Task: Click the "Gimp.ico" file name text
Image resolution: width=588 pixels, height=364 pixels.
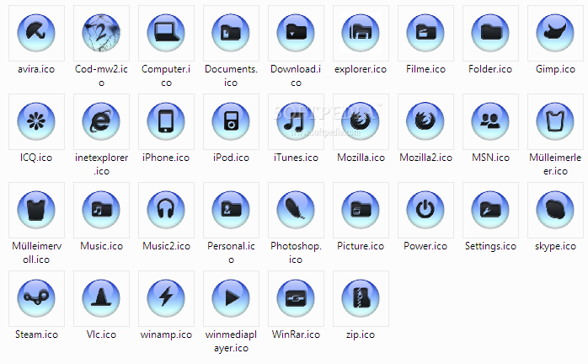Action: point(555,69)
